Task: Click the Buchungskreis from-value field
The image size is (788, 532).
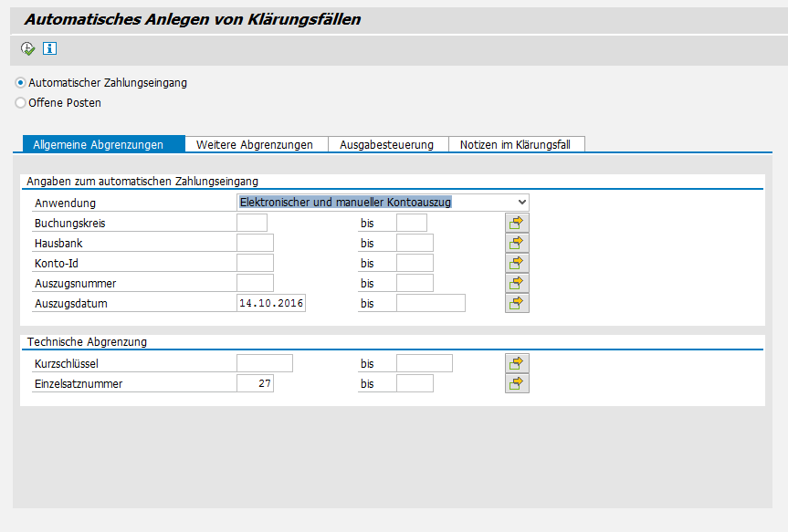Action: click(x=252, y=223)
